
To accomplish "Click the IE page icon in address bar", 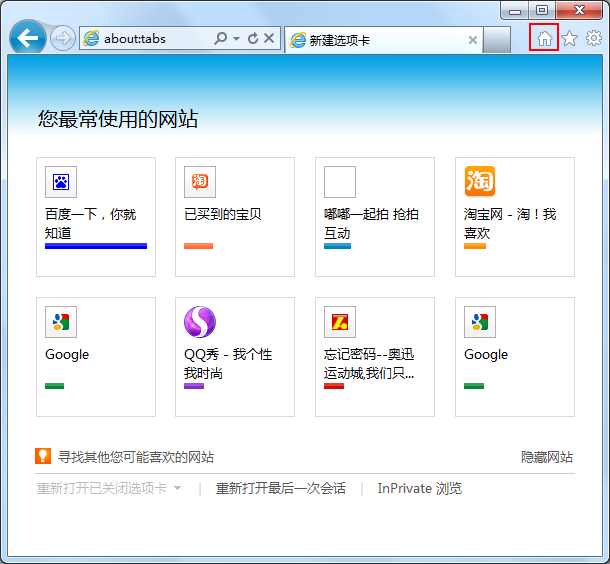I will click(x=91, y=38).
